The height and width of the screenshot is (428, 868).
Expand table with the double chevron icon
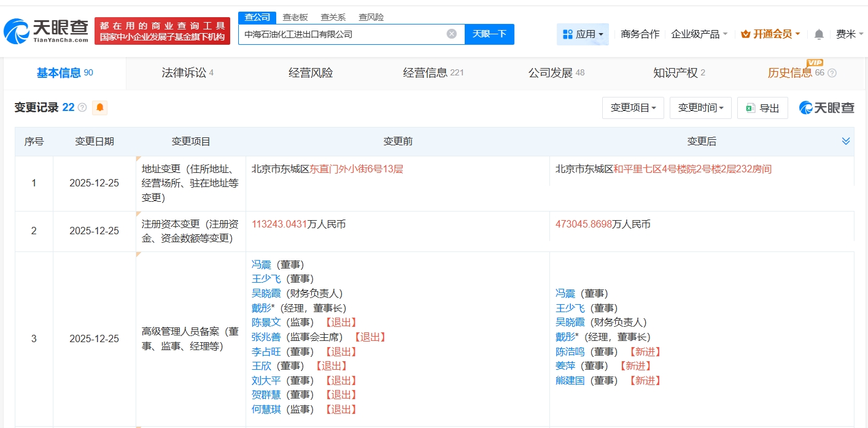click(x=846, y=142)
